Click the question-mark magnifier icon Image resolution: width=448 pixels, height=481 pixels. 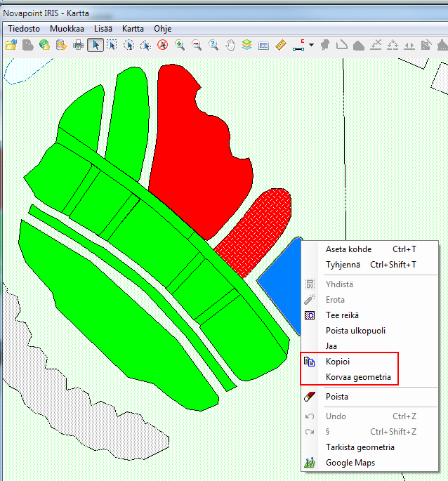pyautogui.click(x=213, y=45)
